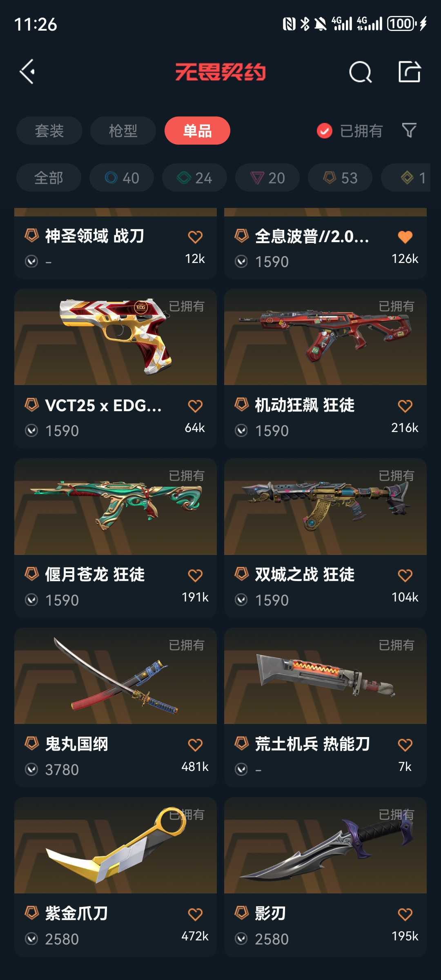The image size is (441, 980).
Task: Open 双城之战 狂徒 skin image
Action: tap(325, 506)
